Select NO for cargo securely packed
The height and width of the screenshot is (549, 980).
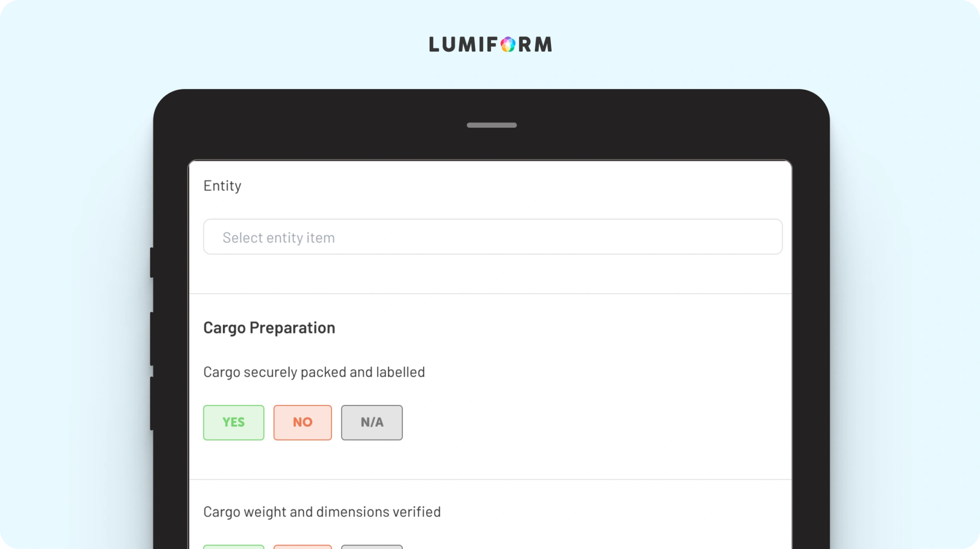tap(302, 422)
